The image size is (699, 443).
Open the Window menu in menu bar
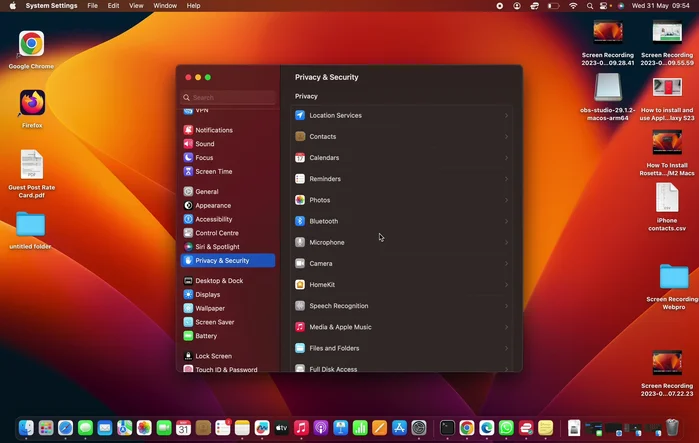165,6
